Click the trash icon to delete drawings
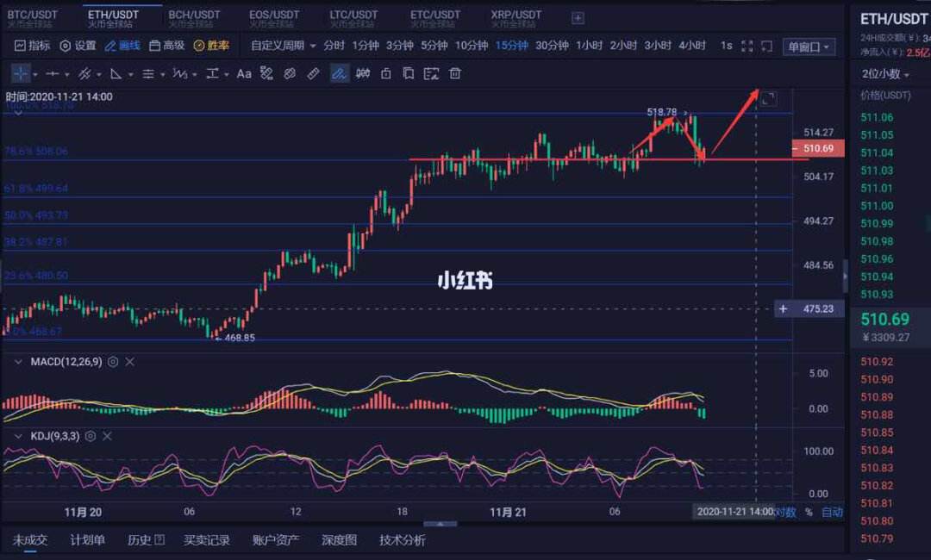 point(455,73)
